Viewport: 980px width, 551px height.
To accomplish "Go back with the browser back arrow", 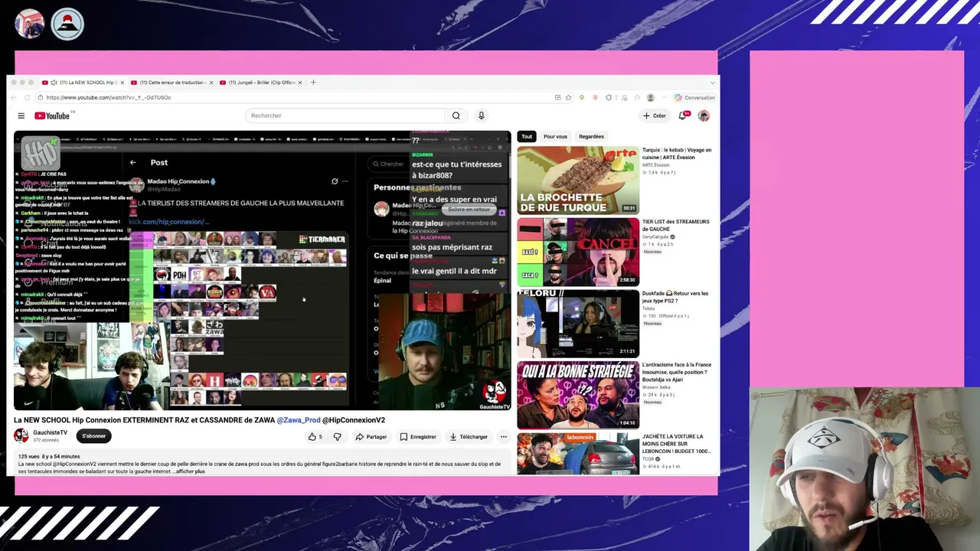I will point(14,97).
